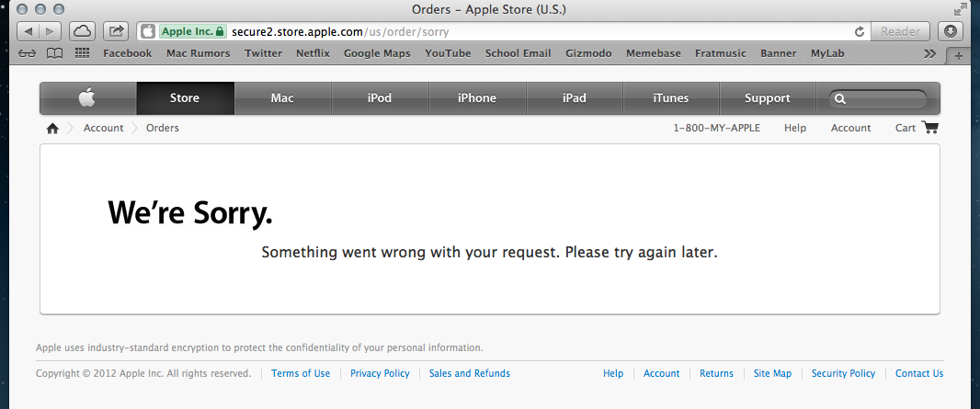Image resolution: width=980 pixels, height=409 pixels.
Task: Open the iCloud Tabs cloud button
Action: coord(83,31)
